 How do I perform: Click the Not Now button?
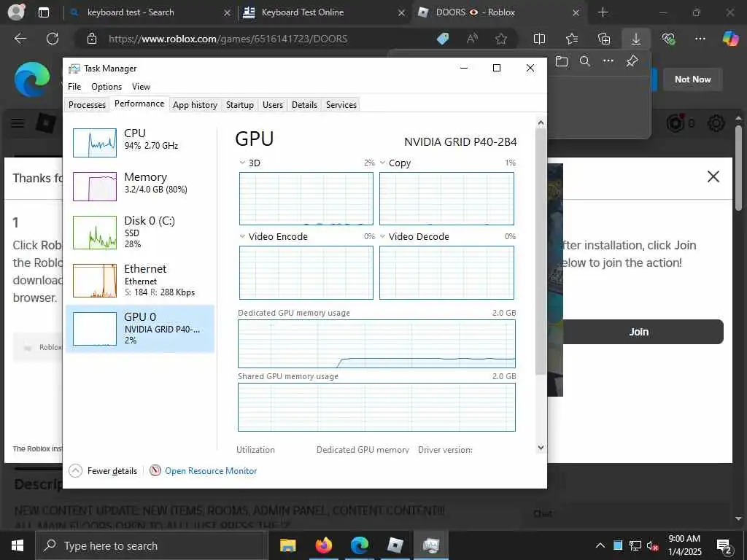tap(693, 79)
